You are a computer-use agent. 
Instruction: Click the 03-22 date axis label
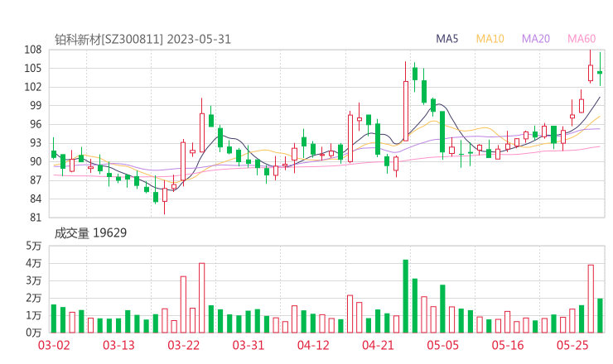click(184, 345)
